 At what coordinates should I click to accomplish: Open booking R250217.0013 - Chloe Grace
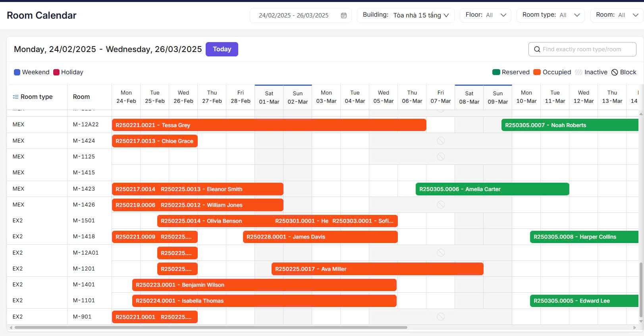tap(155, 141)
